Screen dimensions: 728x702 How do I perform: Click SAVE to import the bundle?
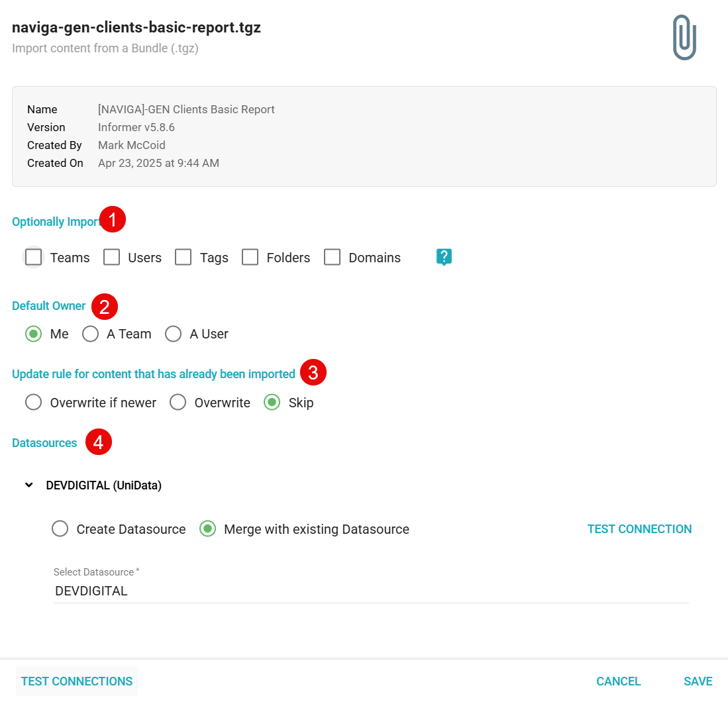(698, 681)
